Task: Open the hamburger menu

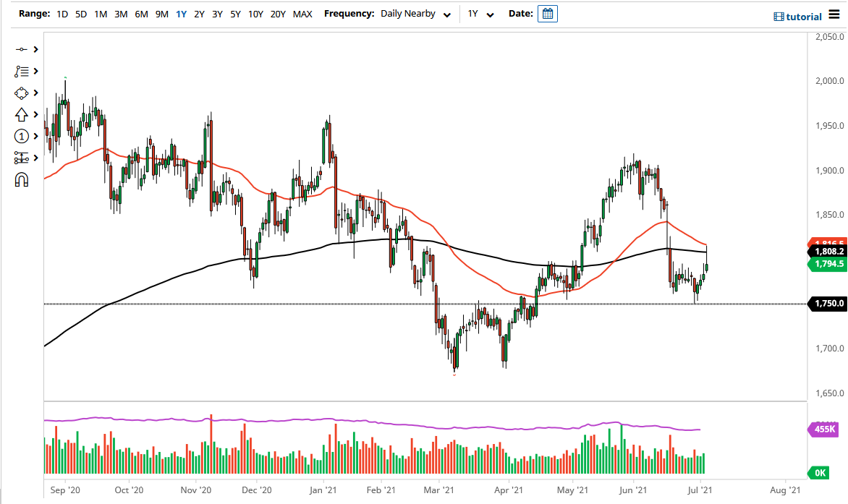Action: 834,16
